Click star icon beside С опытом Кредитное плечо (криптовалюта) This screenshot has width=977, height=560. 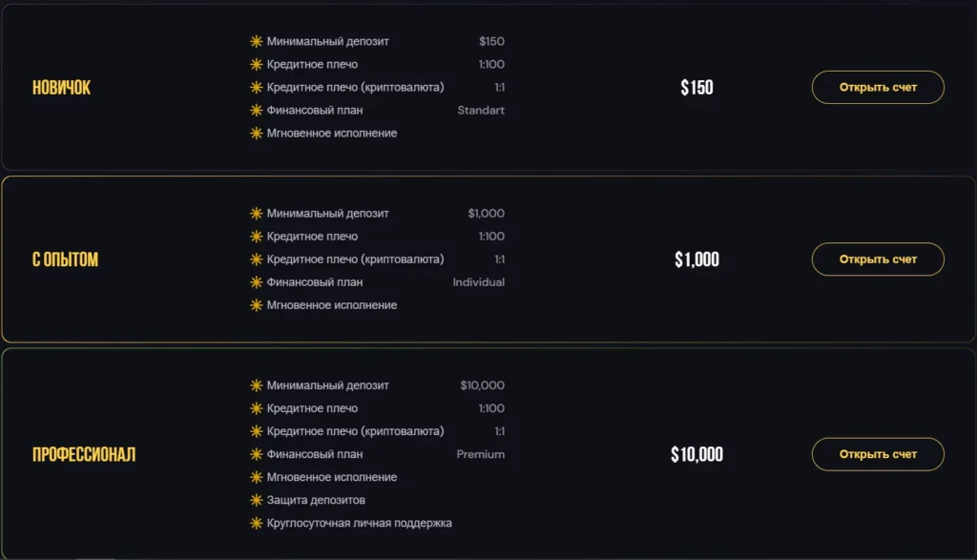256,259
